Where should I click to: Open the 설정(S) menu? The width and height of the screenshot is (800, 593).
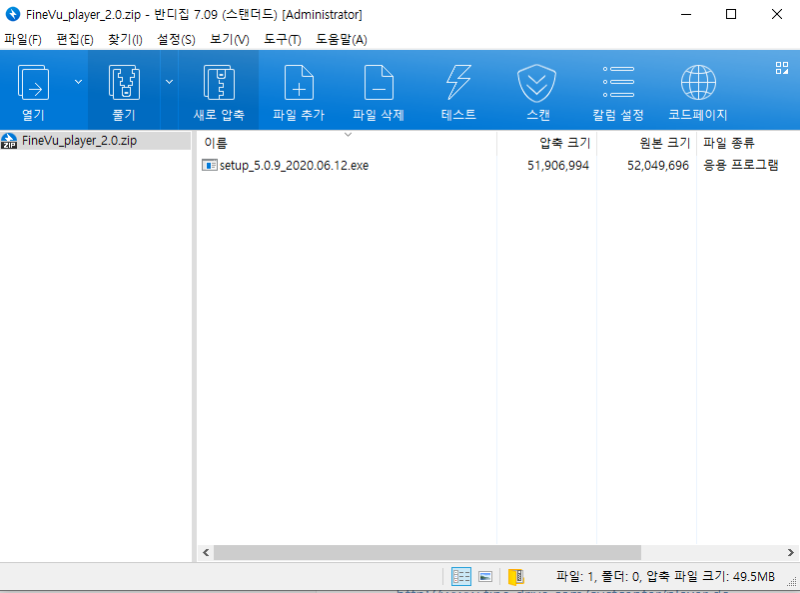coord(176,39)
